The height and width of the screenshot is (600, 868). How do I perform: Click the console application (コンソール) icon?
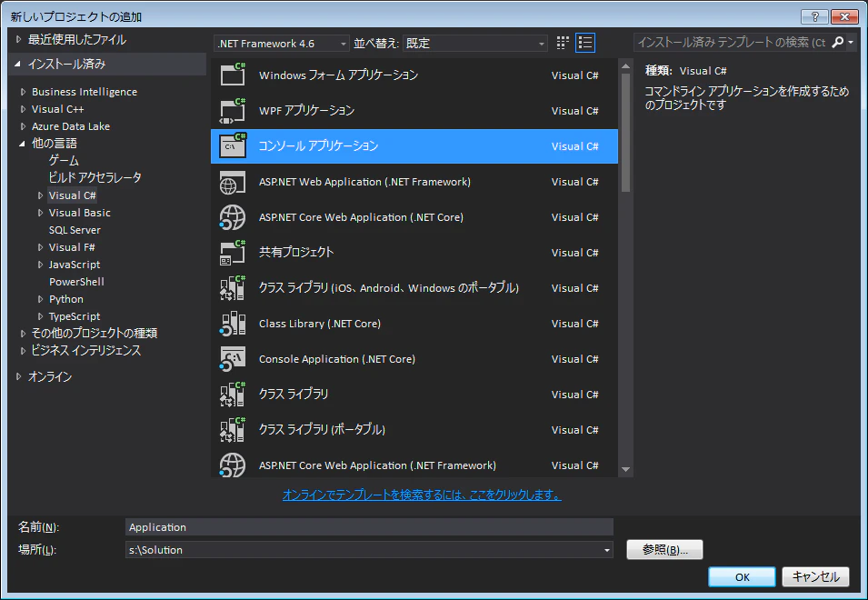coord(233,146)
